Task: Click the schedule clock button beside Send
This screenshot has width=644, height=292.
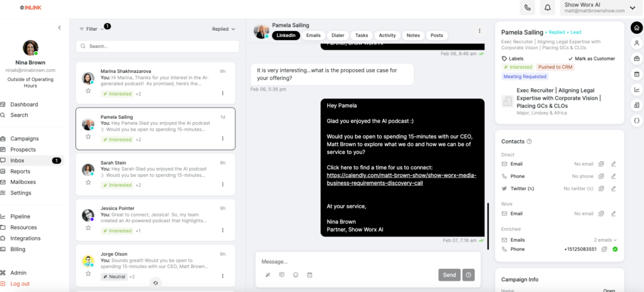Action: [x=469, y=275]
